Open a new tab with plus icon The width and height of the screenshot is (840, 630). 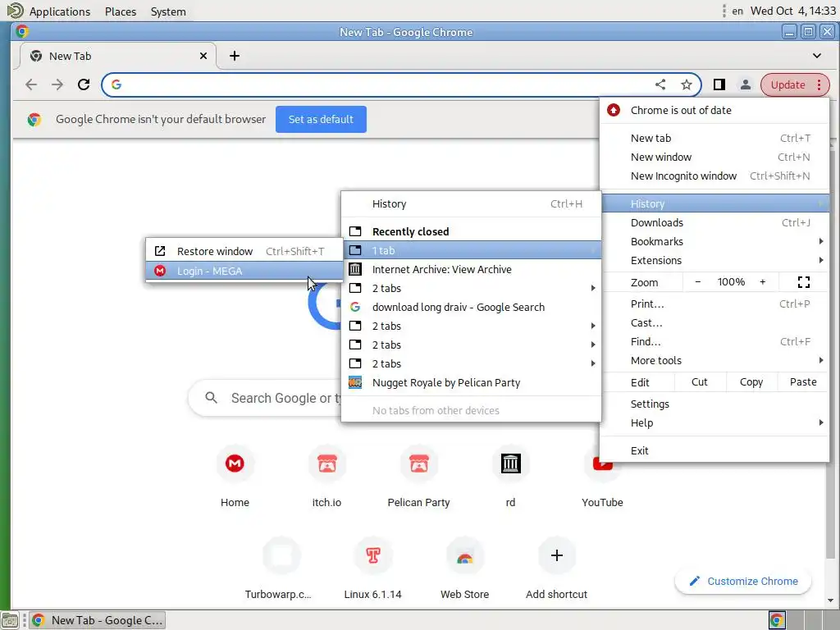click(234, 56)
